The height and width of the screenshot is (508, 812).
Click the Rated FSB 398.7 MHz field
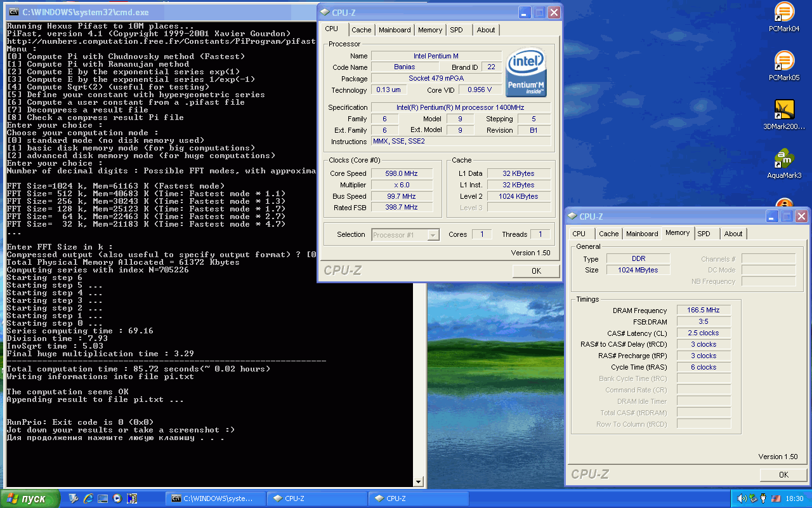[x=402, y=207]
